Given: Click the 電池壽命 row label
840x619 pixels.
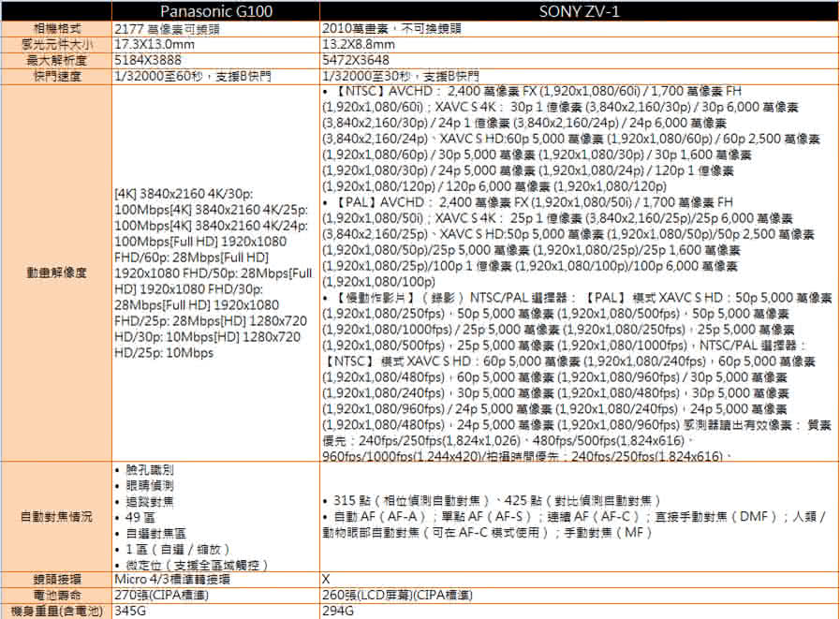Looking at the screenshot, I should tap(56, 595).
